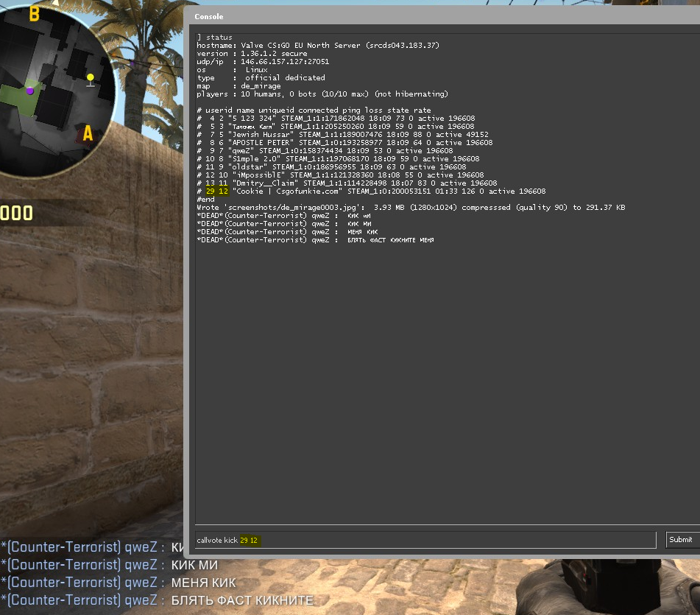
Task: Click the in-game chat line 'МЕНЯ КИК'
Action: pos(118,583)
